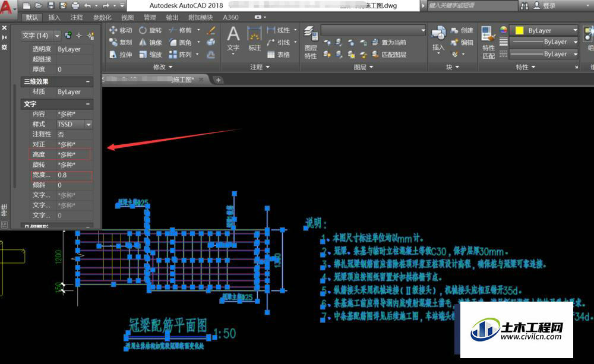Screen dimensions: 594x364
Task: Select the 线性 linear dimension tool
Action: pos(279,30)
